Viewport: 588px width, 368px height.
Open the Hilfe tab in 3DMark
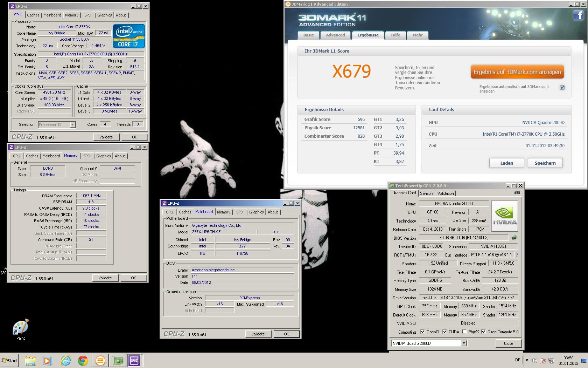click(x=395, y=35)
